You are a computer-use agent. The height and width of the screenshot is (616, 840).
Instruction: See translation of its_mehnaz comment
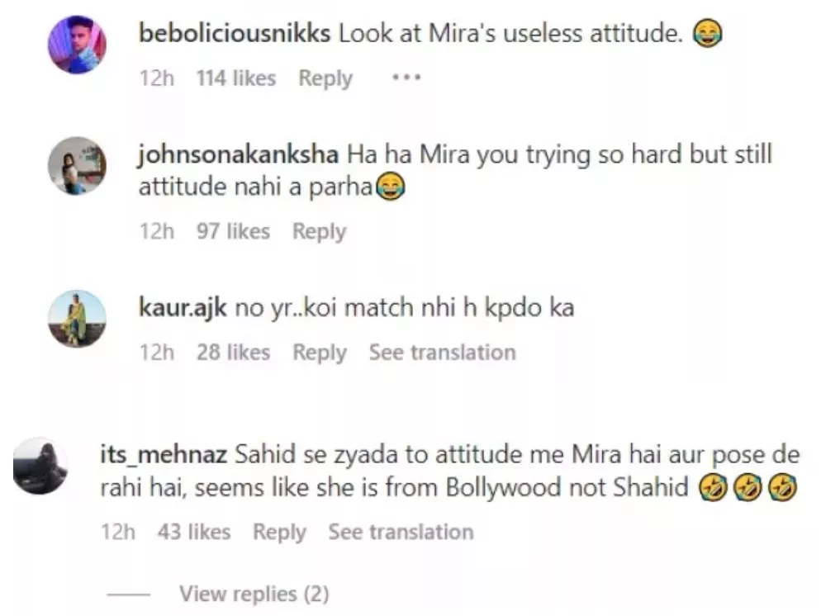(401, 532)
